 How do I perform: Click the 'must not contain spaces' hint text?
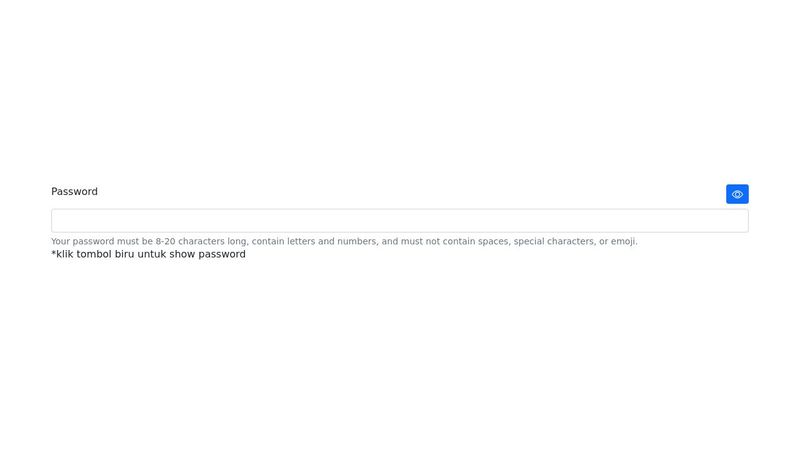click(x=455, y=241)
